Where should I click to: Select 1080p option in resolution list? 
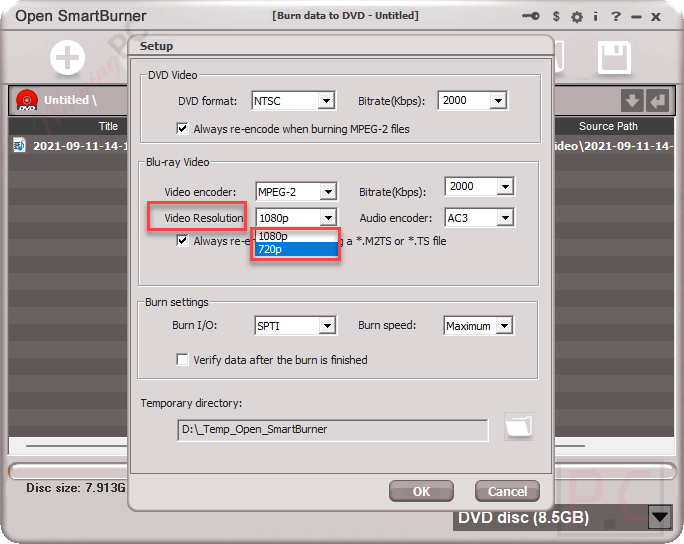[x=296, y=236]
